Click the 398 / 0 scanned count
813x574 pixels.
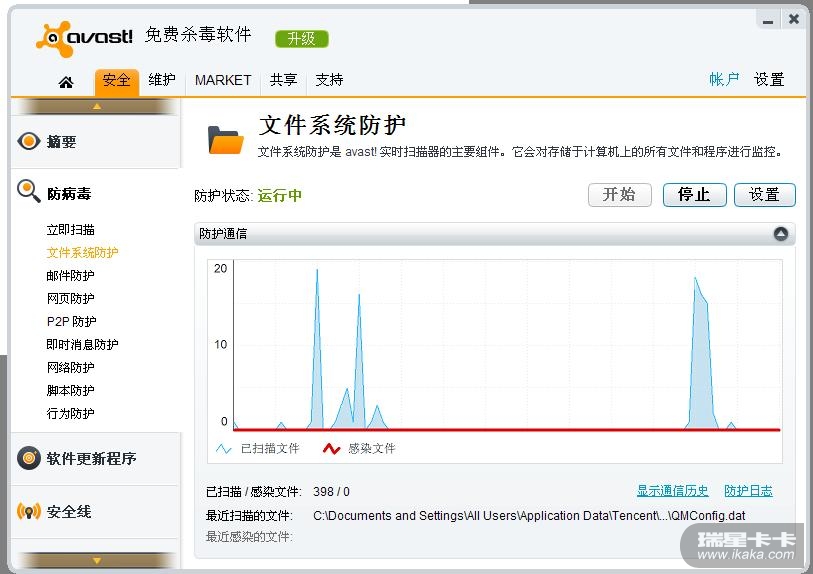click(331, 492)
